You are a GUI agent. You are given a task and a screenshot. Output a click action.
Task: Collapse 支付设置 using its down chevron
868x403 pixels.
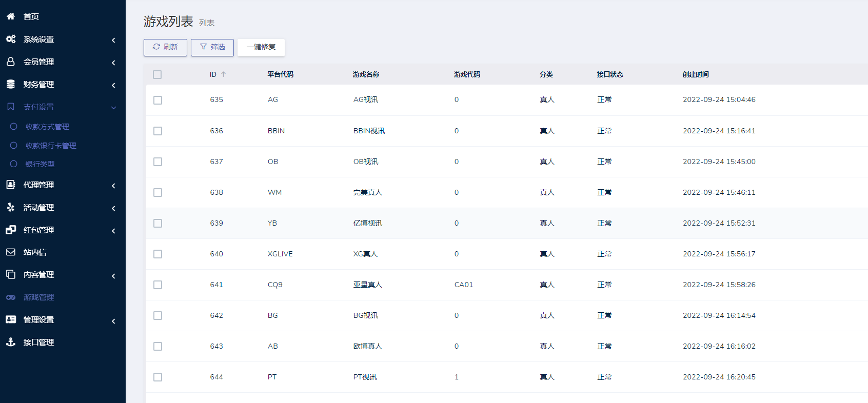(x=113, y=108)
